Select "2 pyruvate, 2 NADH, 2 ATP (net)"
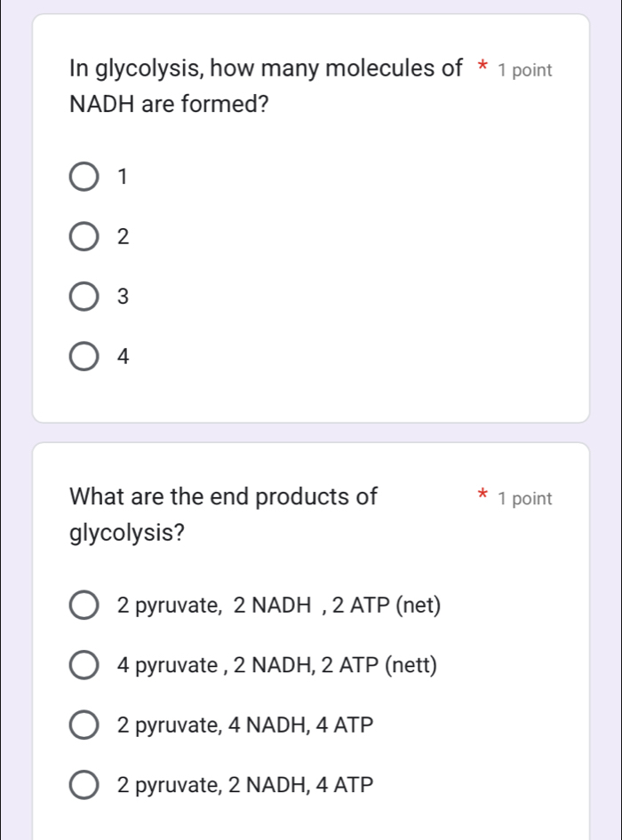Viewport: 622px width, 840px height. (x=84, y=605)
